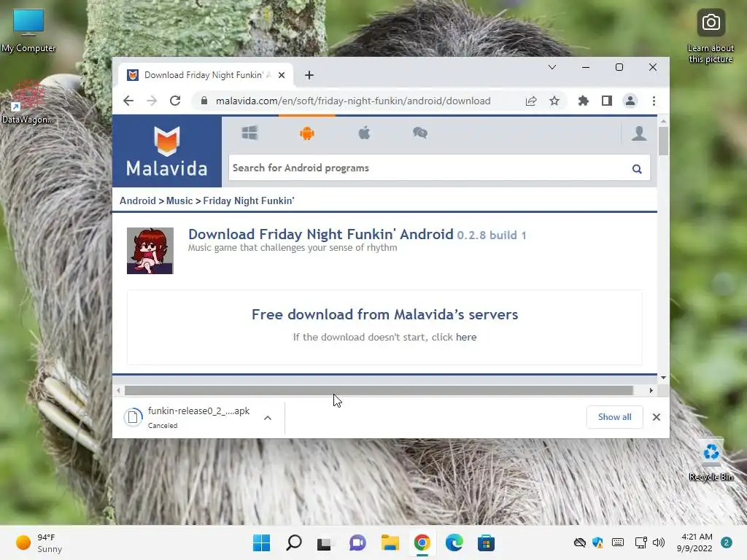Open Chrome side panel icon
The height and width of the screenshot is (560, 747).
[x=606, y=101]
